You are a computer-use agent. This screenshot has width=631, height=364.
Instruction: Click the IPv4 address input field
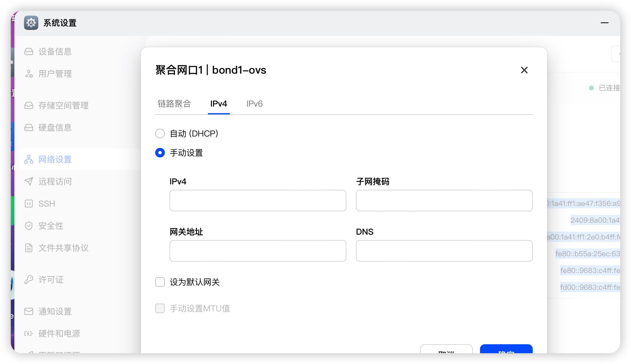[258, 201]
